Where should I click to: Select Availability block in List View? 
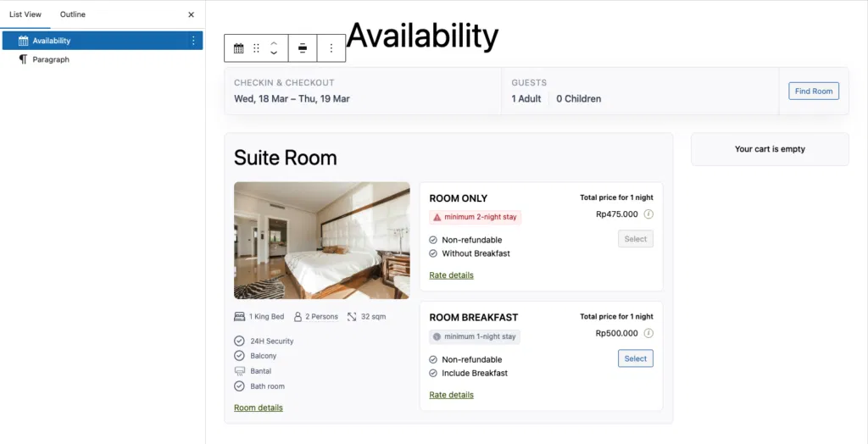[52, 41]
